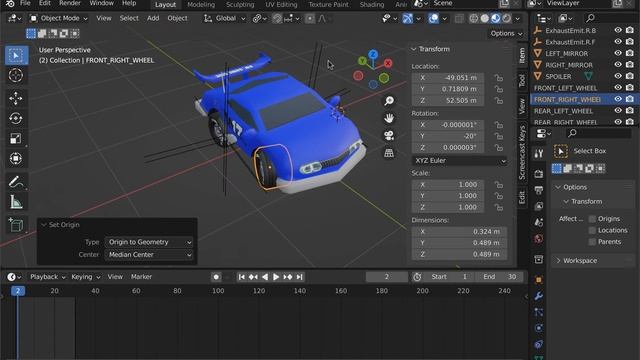
Task: Click the X axis on navigation gizmo
Action: point(388,63)
